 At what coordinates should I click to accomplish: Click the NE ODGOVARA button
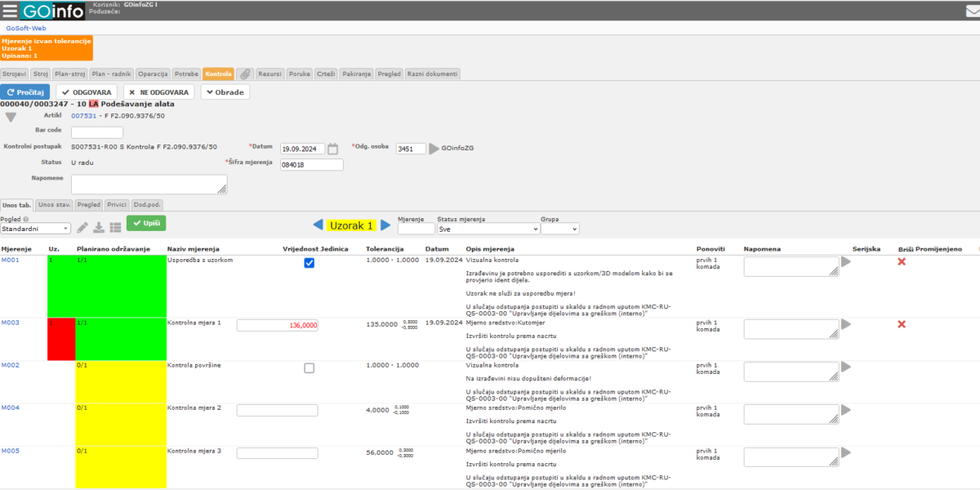[x=159, y=92]
